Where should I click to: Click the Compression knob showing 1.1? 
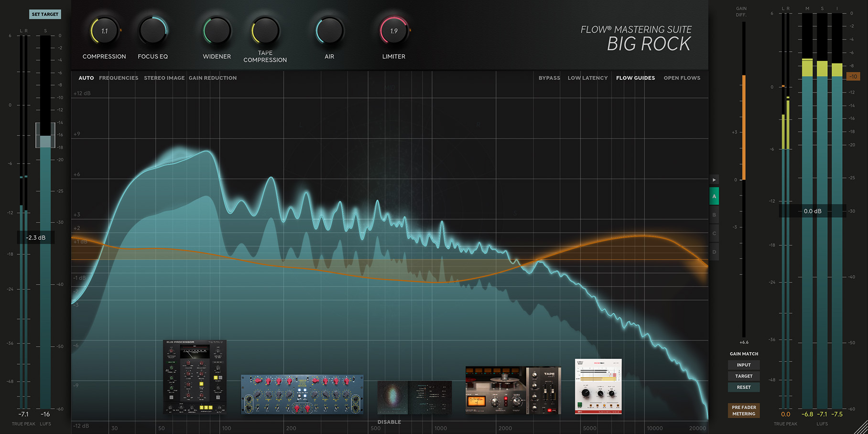[104, 31]
